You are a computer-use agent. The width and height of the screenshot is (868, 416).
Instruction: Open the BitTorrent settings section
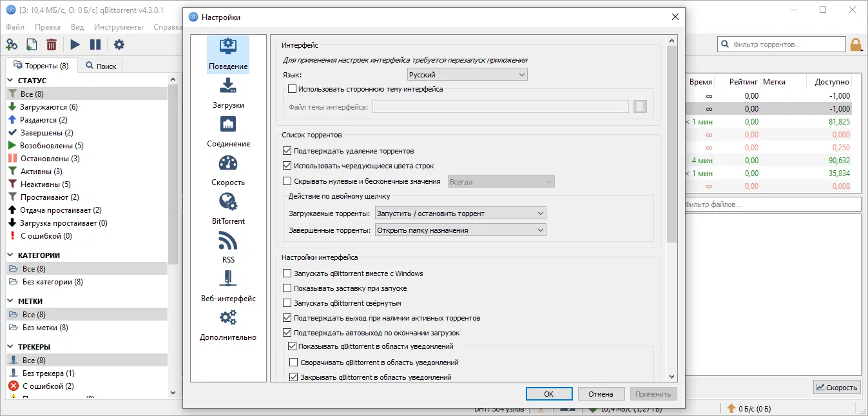point(228,209)
